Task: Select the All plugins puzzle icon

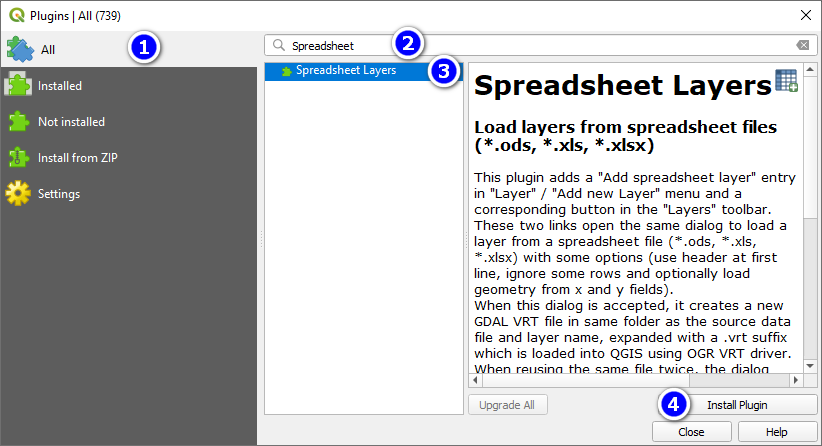Action: click(20, 49)
